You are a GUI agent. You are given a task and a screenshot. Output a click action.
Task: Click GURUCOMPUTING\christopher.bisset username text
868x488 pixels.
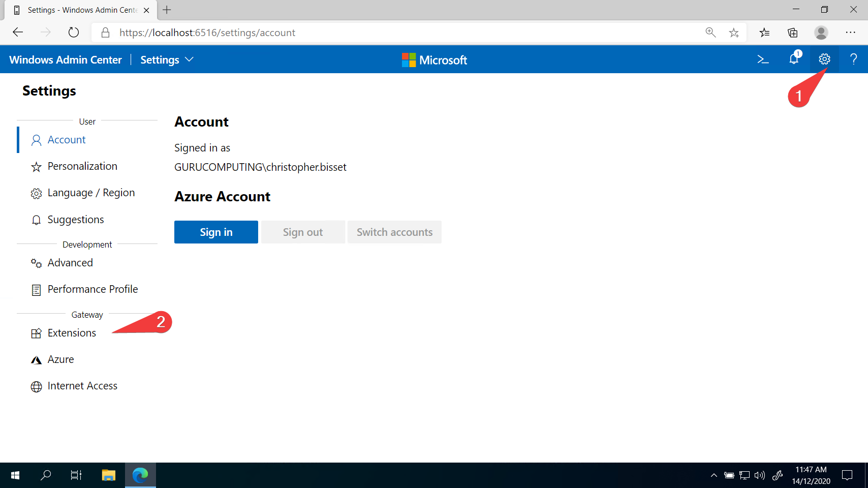pos(260,167)
